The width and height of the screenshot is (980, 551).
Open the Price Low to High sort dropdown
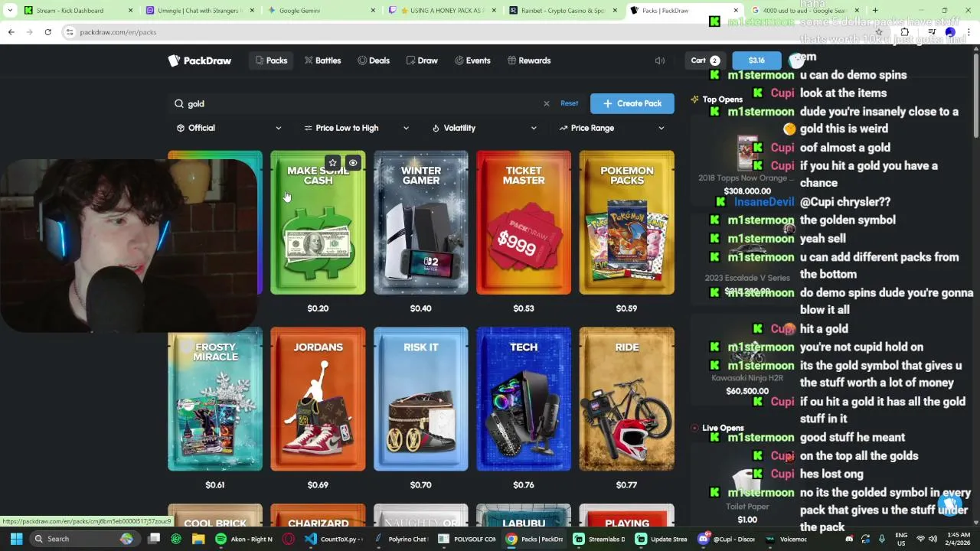(357, 128)
